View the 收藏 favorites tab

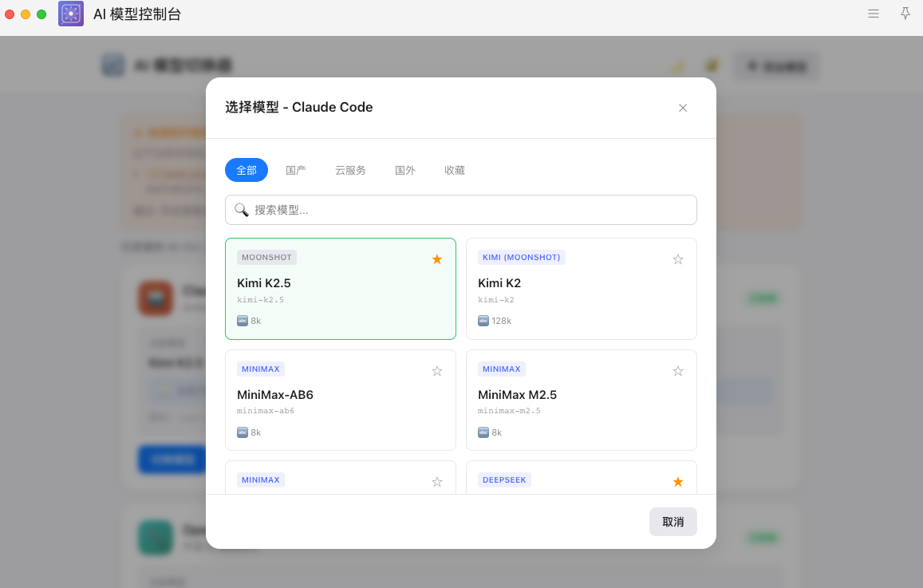[x=455, y=170]
